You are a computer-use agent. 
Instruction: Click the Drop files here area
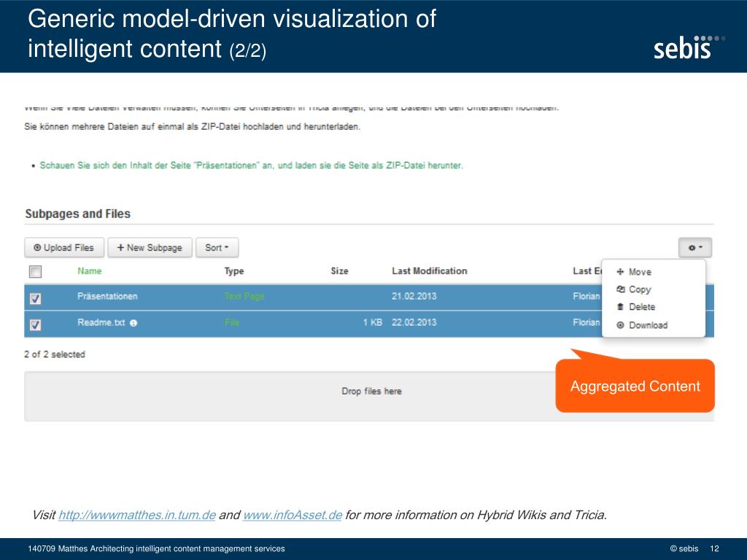371,392
